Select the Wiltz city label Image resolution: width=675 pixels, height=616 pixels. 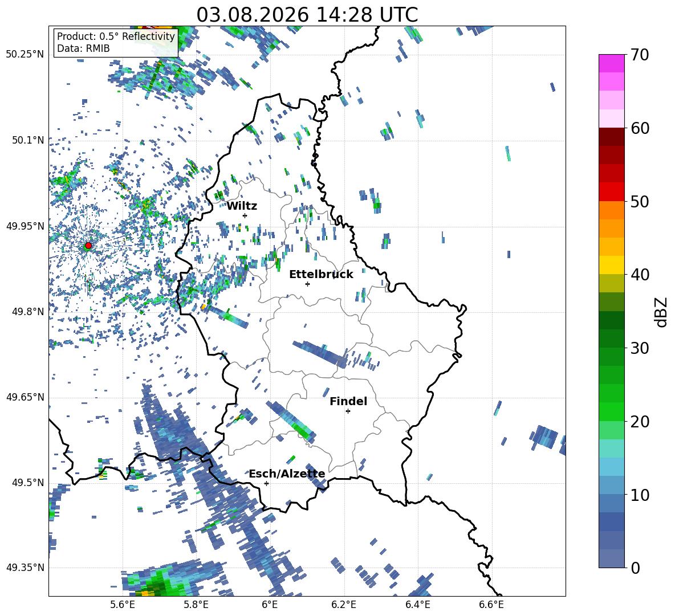[242, 206]
